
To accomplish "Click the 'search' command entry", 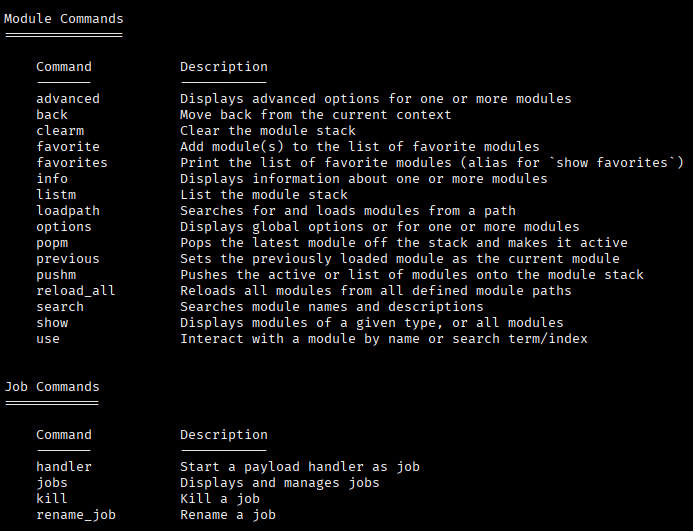I will click(60, 307).
